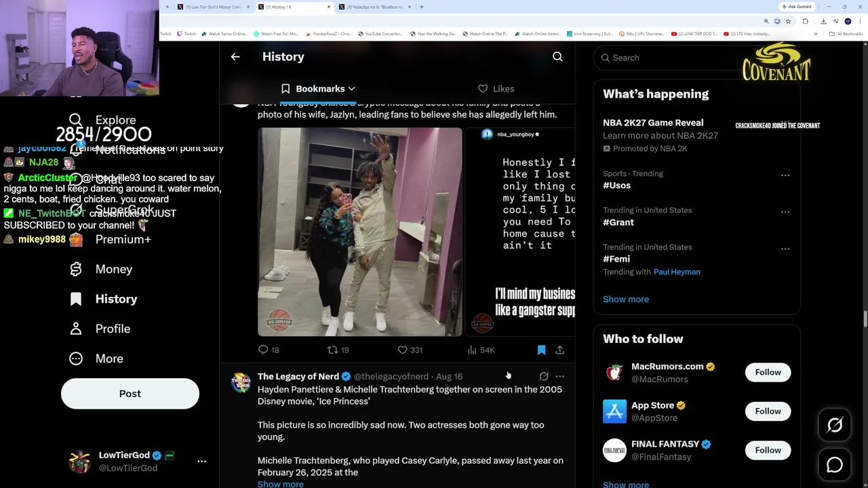
Task: Open the #Usos trending topic
Action: coord(617,185)
